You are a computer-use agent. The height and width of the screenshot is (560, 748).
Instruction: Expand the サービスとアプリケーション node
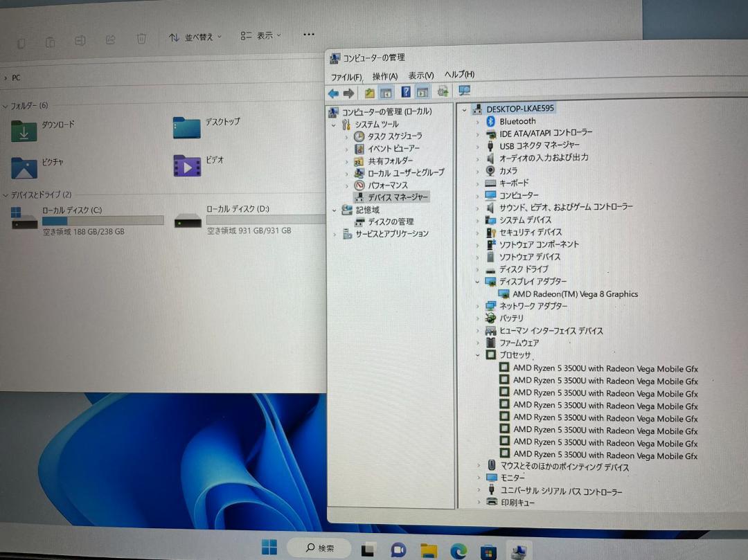(x=335, y=234)
